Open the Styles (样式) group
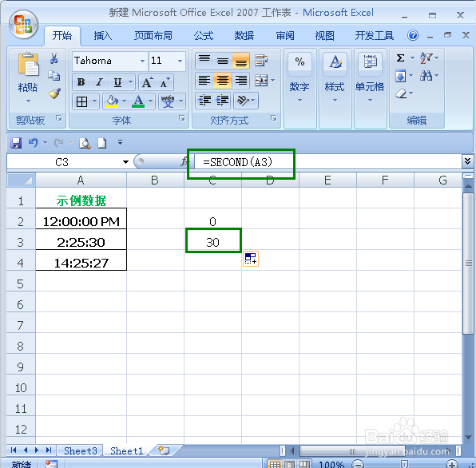The width and height of the screenshot is (476, 468). pyautogui.click(x=335, y=89)
